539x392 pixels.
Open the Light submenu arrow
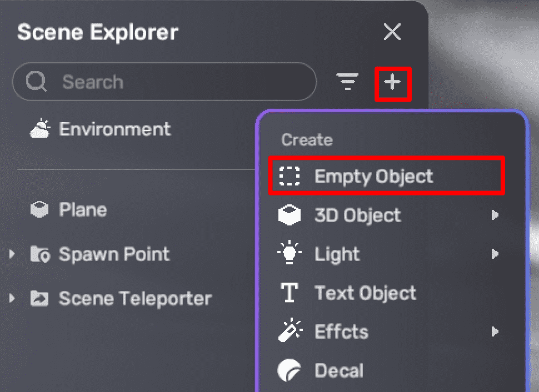click(495, 254)
